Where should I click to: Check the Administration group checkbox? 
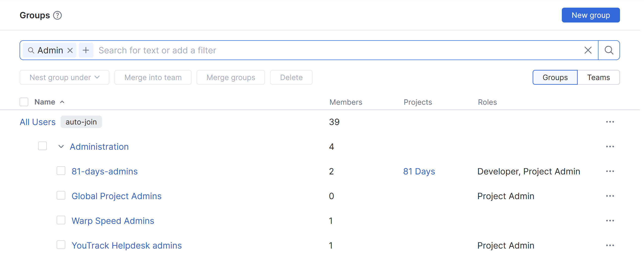[x=43, y=146]
